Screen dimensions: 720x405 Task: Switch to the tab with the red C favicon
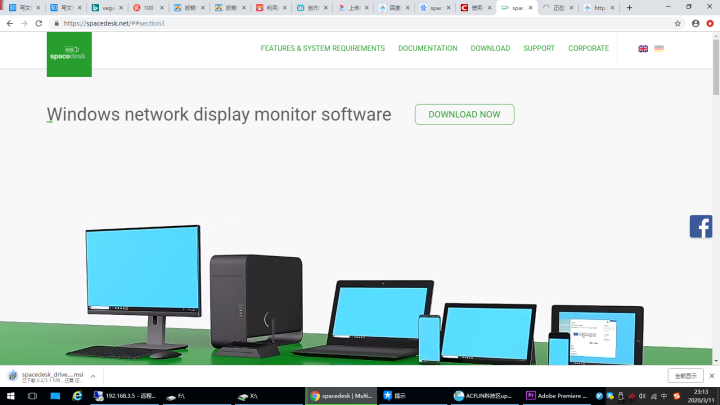coord(476,8)
